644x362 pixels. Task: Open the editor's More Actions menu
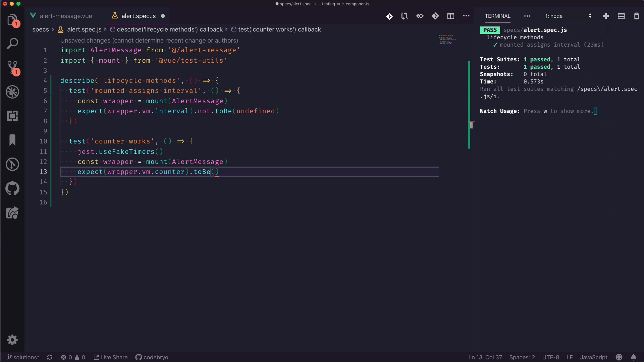coord(466,16)
